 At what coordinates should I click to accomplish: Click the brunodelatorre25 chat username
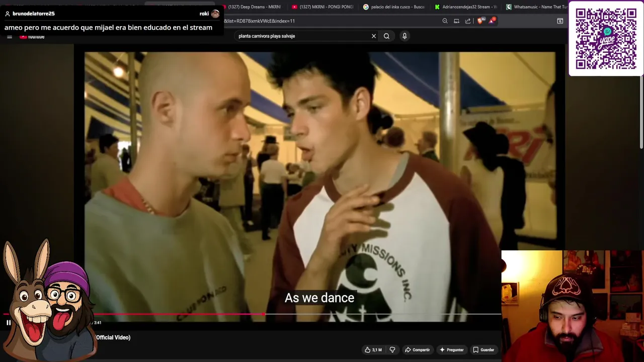(33, 14)
